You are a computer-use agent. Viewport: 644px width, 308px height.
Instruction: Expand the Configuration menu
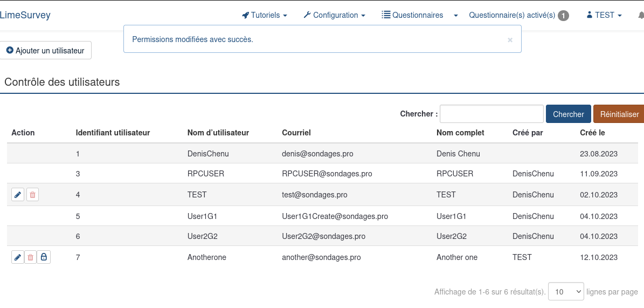(335, 15)
